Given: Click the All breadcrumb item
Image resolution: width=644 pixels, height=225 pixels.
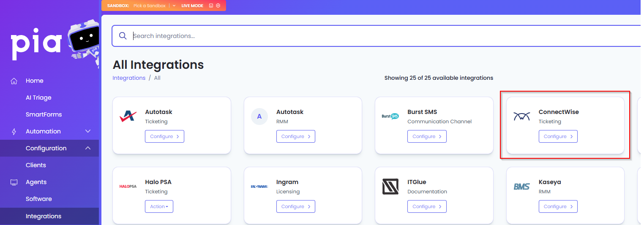Looking at the screenshot, I should coord(157,78).
